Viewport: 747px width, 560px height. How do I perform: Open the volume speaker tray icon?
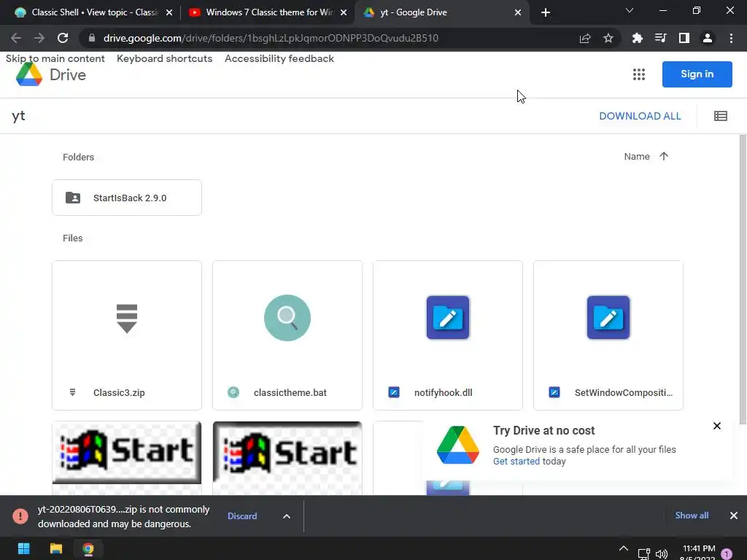click(x=662, y=554)
